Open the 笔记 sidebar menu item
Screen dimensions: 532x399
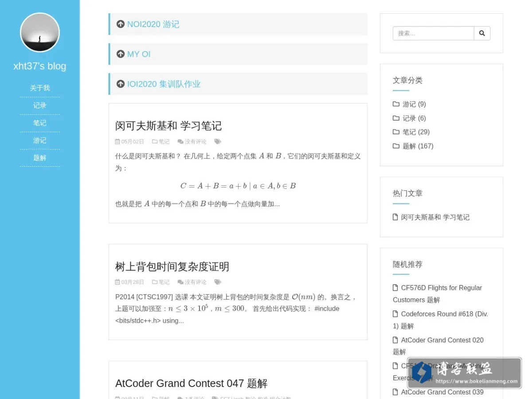point(40,123)
